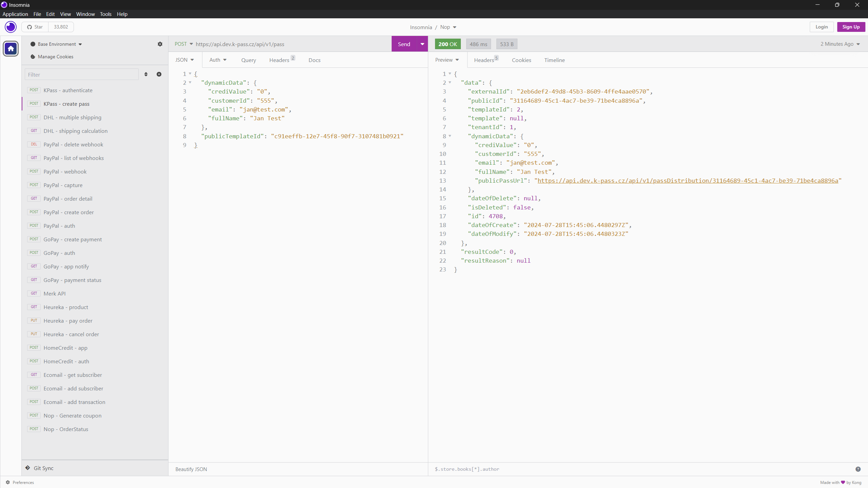Switch to the response Headers tab
This screenshot has width=868, height=488.
486,60
